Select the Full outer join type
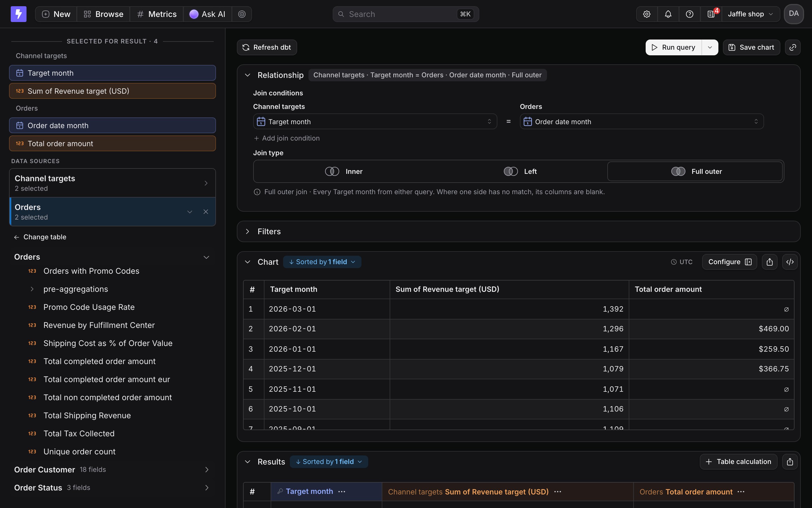 click(x=695, y=171)
